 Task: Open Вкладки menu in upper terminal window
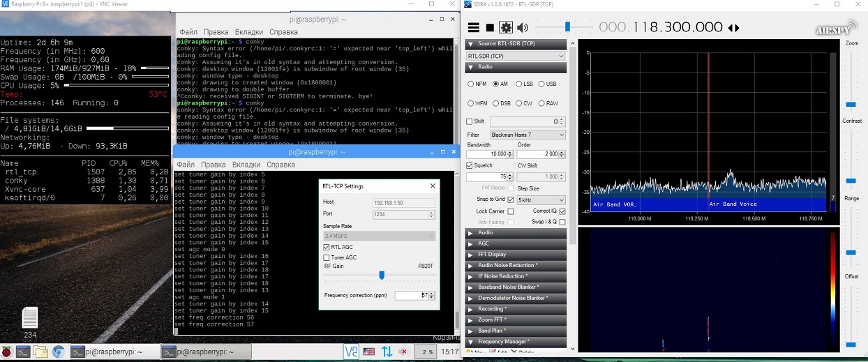pos(248,32)
